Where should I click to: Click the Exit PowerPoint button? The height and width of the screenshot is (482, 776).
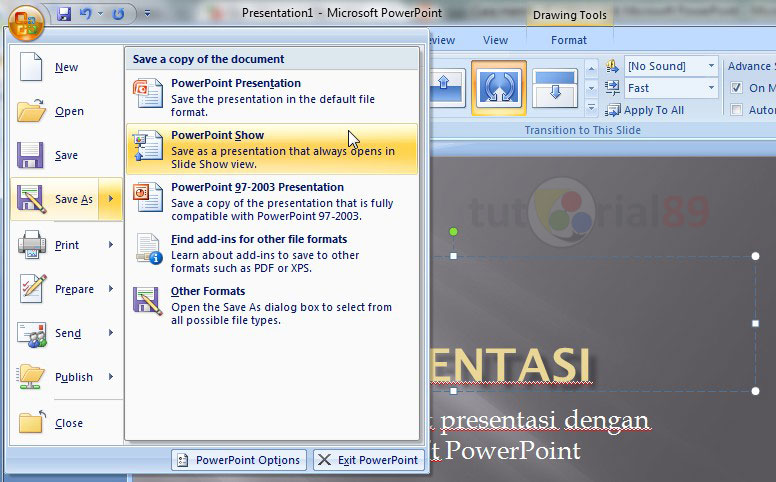pos(369,460)
